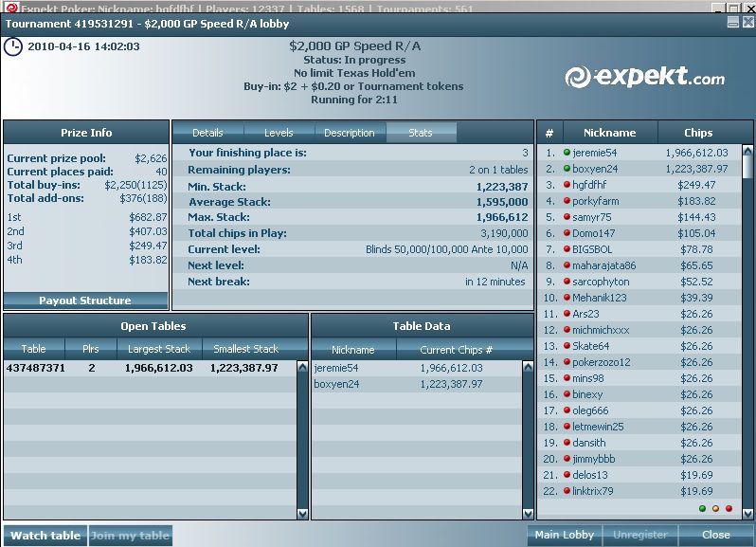Screen dimensions: 756x547
Task: Click the red legend dot below the player list
Action: [x=729, y=508]
